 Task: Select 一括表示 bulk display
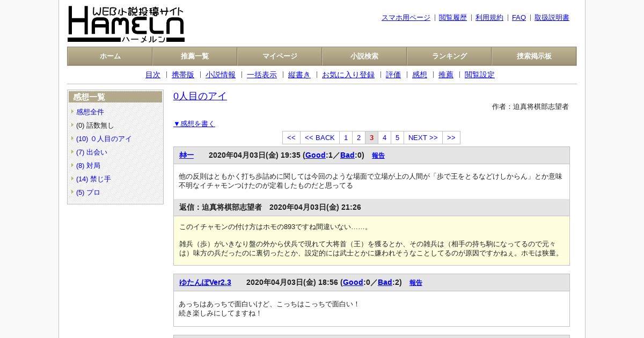pos(262,75)
